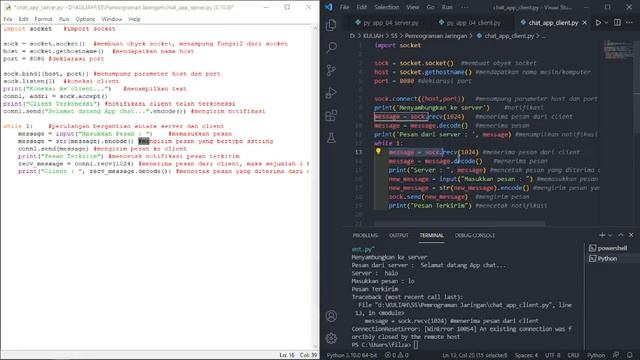Run Python file with the play button

pos(598,23)
